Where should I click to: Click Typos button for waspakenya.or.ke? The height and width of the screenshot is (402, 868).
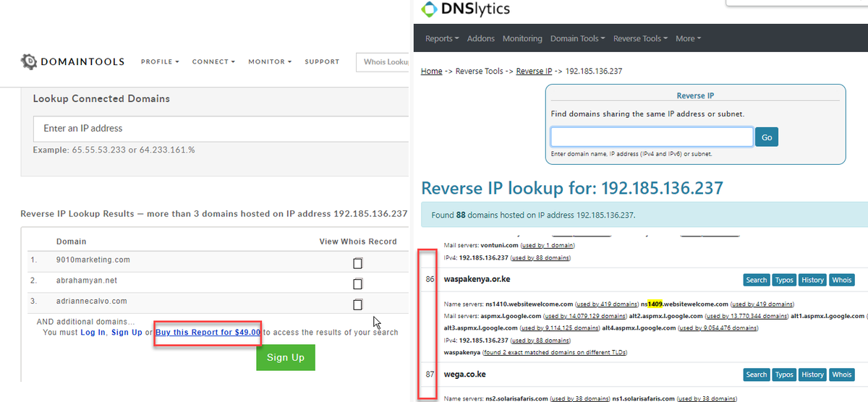pos(784,280)
